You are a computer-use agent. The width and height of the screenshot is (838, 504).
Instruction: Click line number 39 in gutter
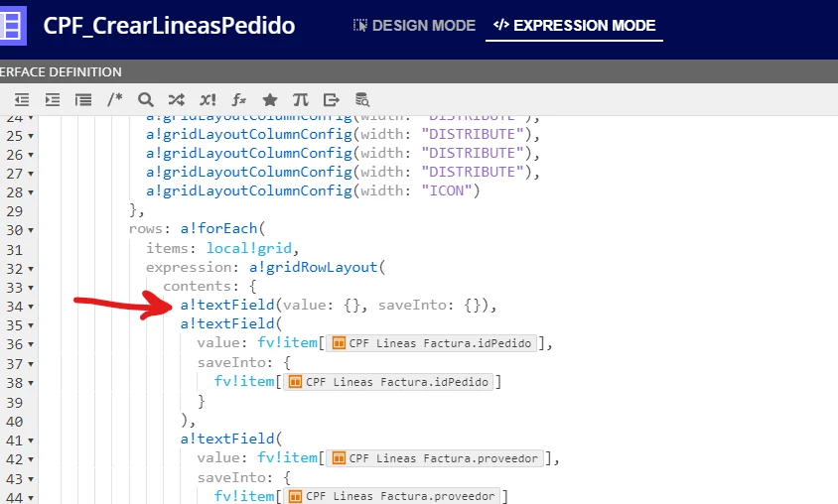15,403
